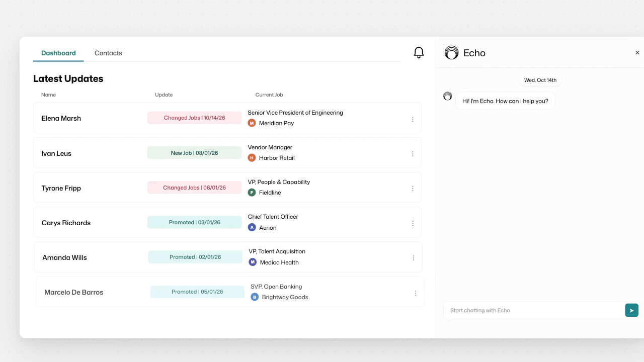Viewport: 644px width, 362px height.
Task: Click the Meridian Pay company icon
Action: click(x=252, y=123)
